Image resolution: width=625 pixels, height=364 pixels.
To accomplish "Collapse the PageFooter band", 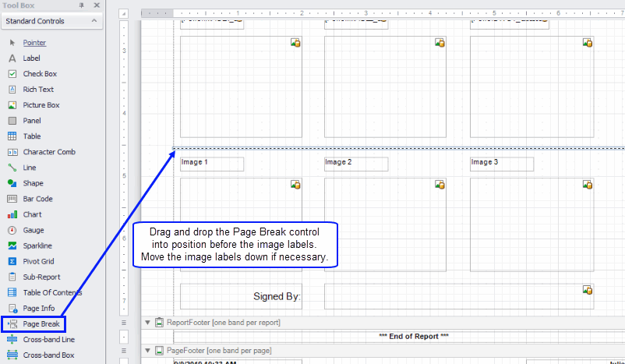I will click(147, 350).
